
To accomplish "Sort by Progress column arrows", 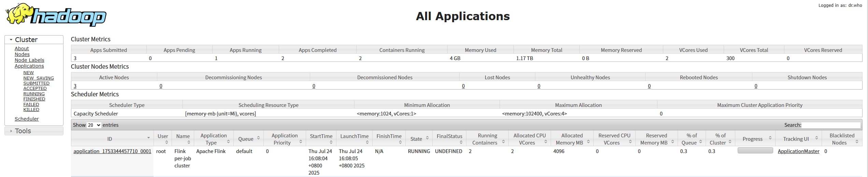I will tap(770, 138).
